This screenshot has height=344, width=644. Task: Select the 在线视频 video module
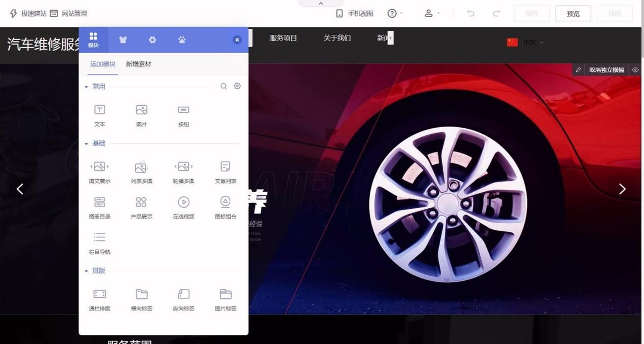(183, 207)
